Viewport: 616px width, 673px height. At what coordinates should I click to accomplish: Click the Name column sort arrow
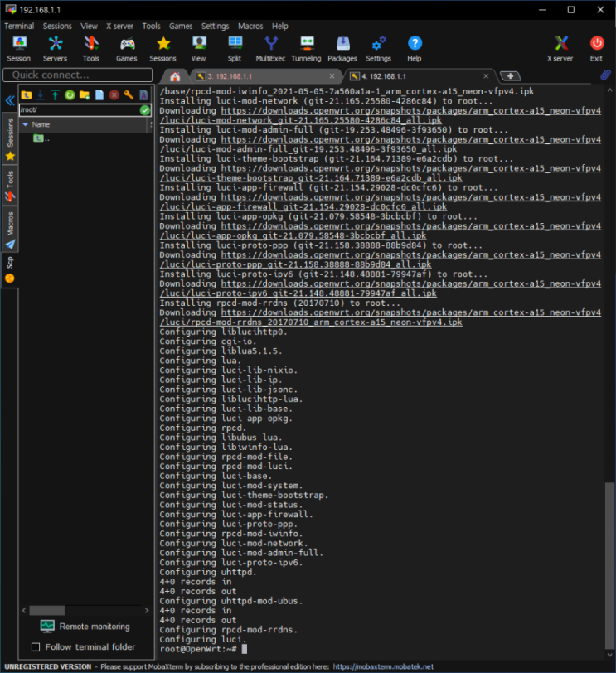pos(25,124)
